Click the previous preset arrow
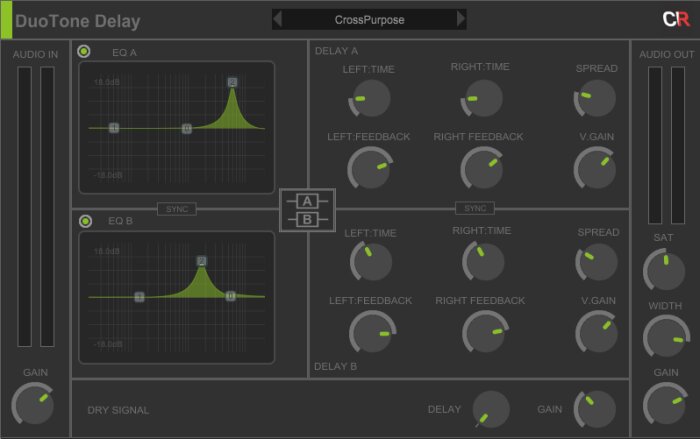700x439 pixels. tap(277, 19)
